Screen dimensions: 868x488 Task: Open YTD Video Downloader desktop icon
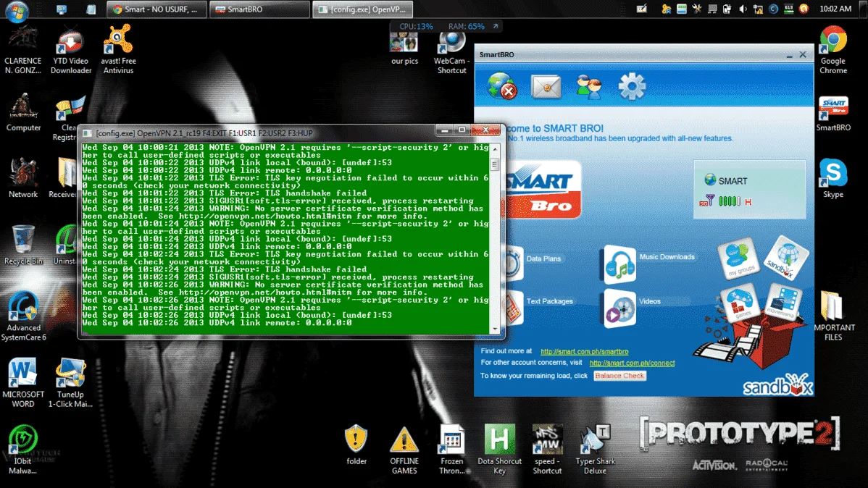(71, 51)
